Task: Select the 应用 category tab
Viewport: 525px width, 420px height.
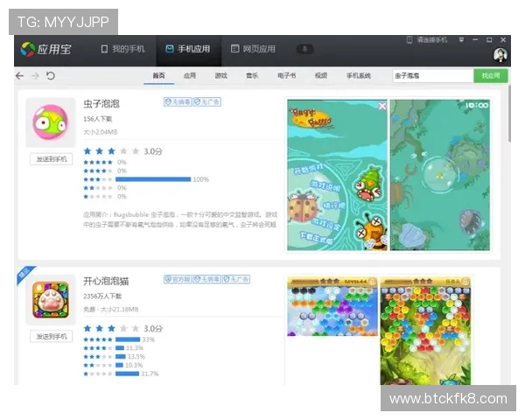Action: (190, 76)
